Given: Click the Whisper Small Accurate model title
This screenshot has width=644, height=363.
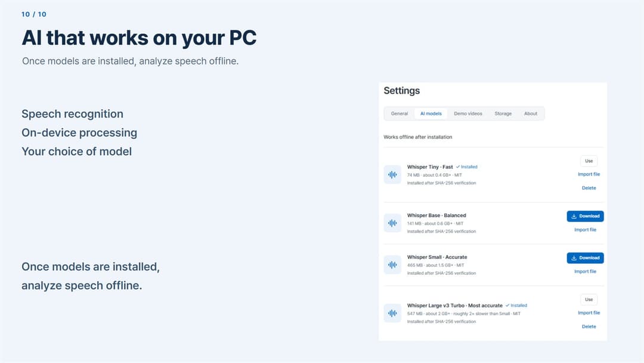Looking at the screenshot, I should pos(437,257).
